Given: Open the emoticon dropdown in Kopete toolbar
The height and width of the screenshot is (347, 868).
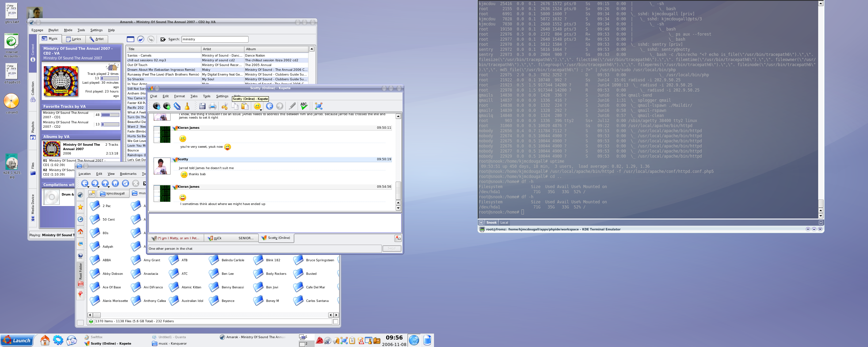Looking at the screenshot, I should point(261,110).
